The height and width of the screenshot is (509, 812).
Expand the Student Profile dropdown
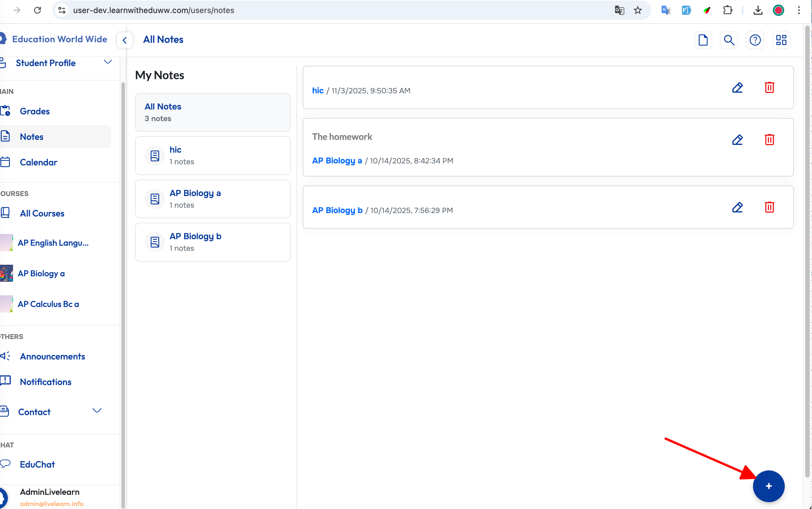(108, 62)
